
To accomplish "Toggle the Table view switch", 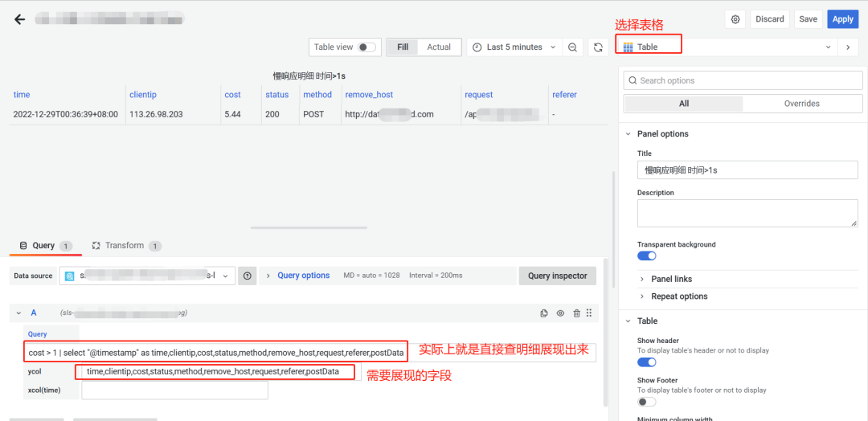I will (366, 47).
